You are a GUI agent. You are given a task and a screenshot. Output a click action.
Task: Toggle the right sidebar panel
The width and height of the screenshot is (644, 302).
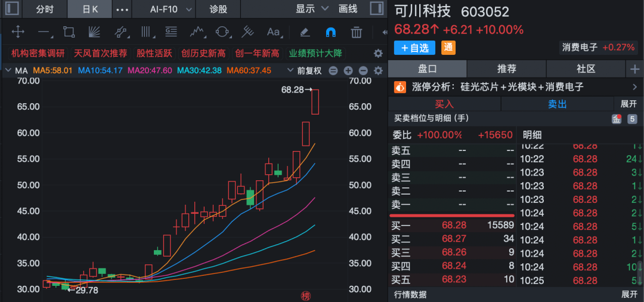[377, 9]
